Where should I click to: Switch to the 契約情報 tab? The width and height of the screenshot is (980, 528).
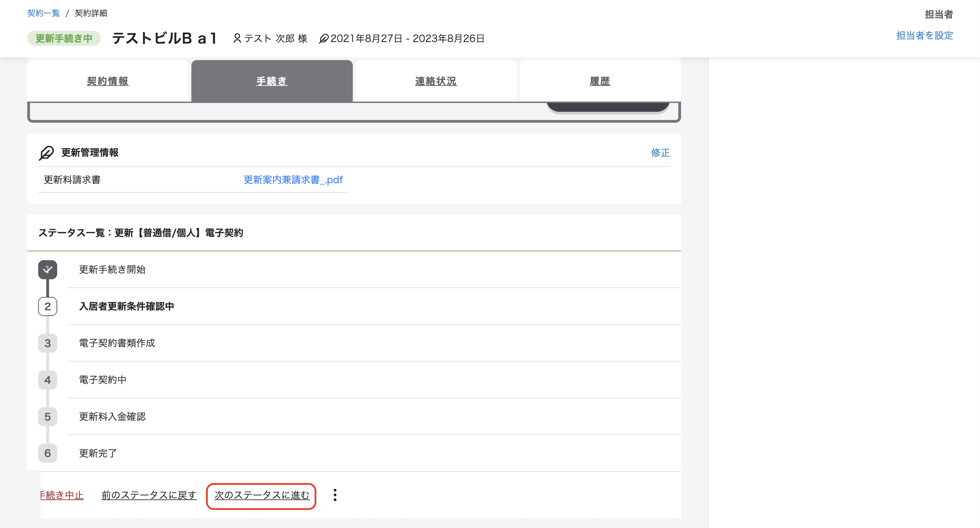(108, 81)
